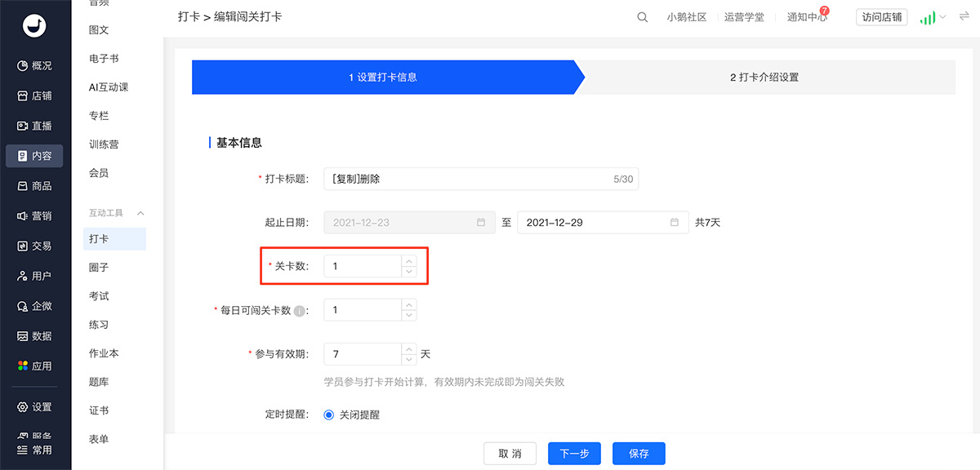
Task: Select the 关闭提醒 radio button
Action: (329, 415)
